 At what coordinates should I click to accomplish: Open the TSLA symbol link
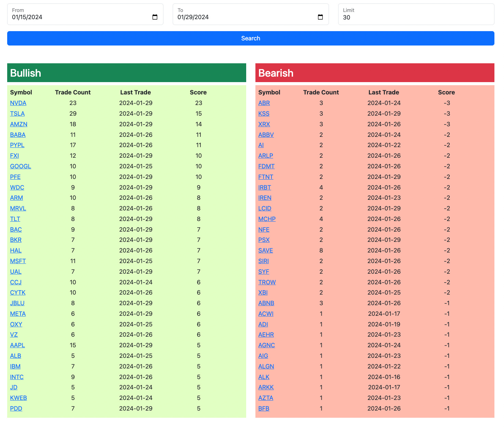coord(17,114)
